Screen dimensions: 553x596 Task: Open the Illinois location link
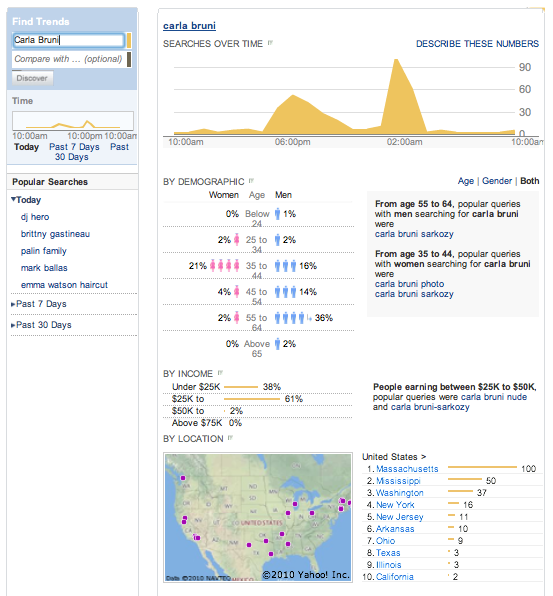point(388,565)
